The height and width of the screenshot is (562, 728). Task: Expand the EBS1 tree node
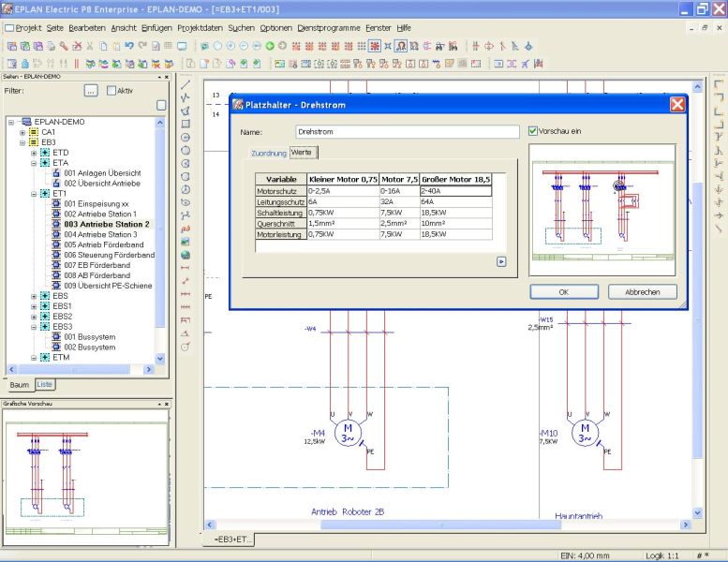[x=34, y=306]
